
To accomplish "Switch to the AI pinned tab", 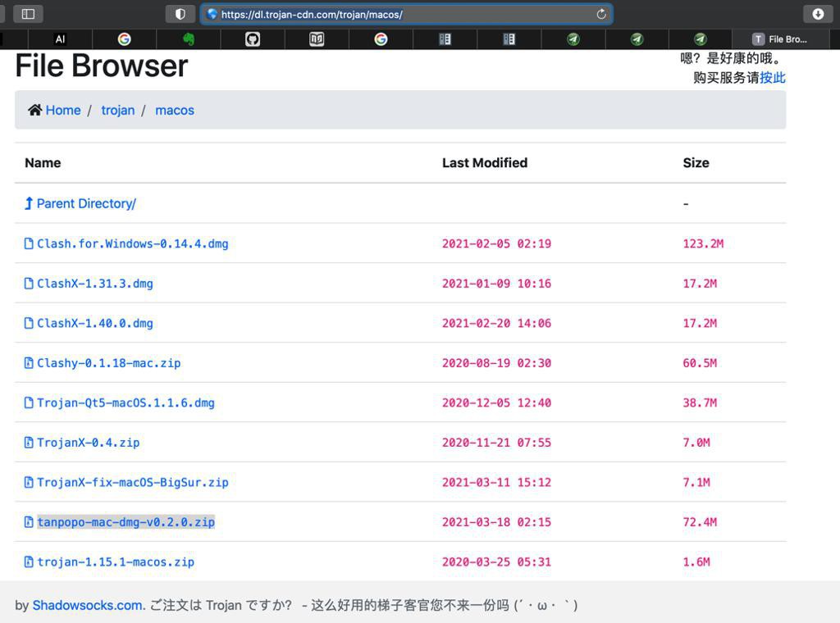I will pyautogui.click(x=60, y=39).
